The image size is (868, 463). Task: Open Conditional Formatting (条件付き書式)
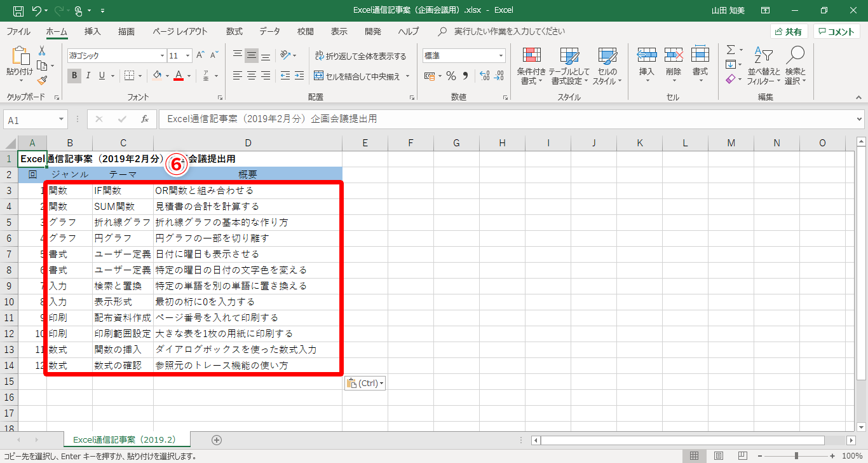(x=531, y=66)
